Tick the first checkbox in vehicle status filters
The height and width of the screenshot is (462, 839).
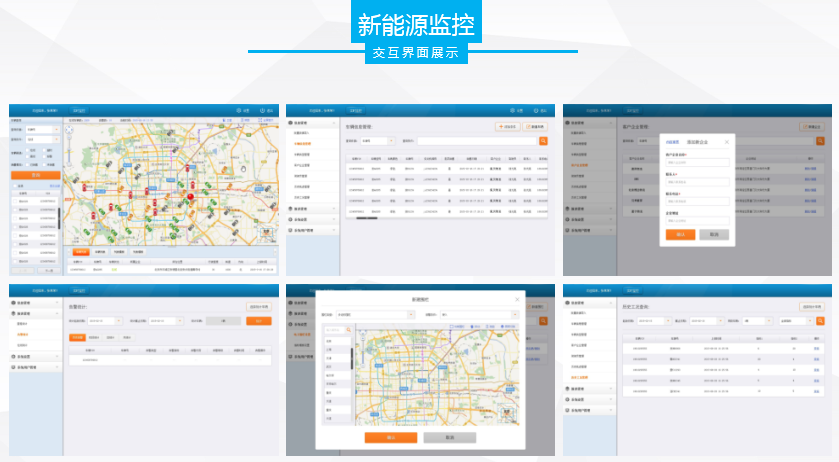(27, 150)
